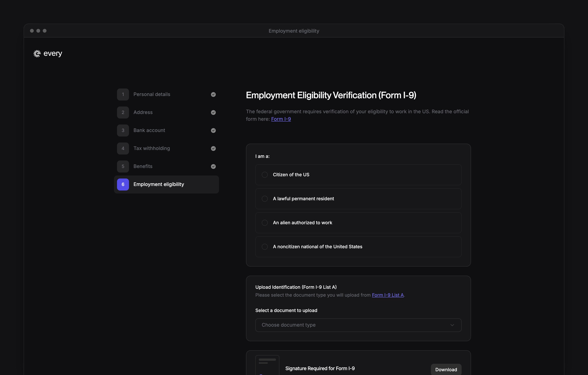
Task: Click the Signature Required for Form I-9 text
Action: [320, 368]
